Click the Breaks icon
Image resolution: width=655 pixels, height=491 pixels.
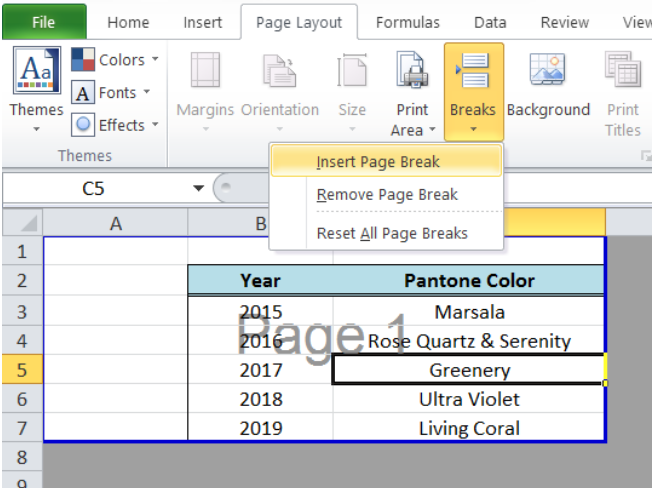(473, 70)
